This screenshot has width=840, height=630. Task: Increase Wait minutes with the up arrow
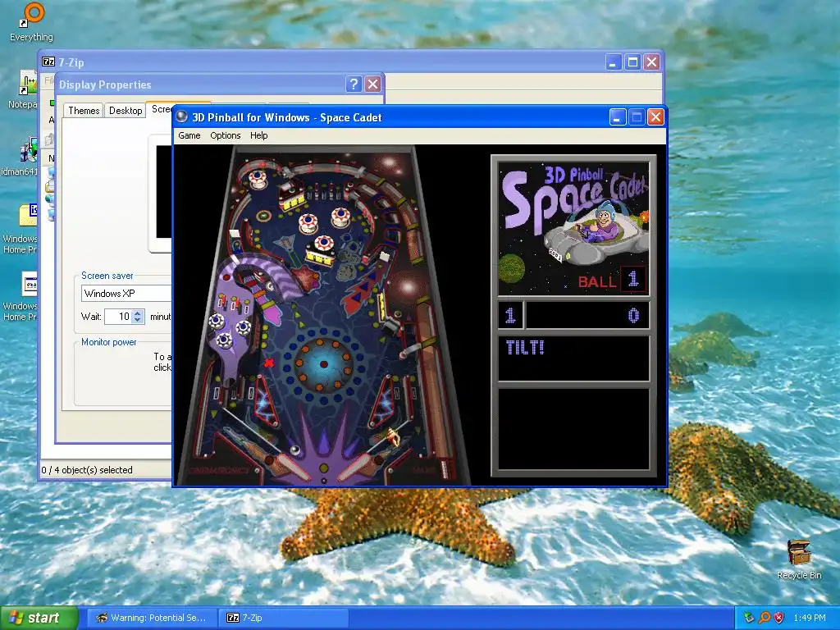coord(138,313)
